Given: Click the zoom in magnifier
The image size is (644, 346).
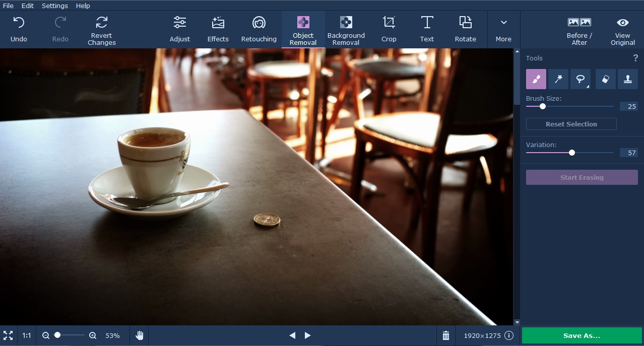Looking at the screenshot, I should click(93, 335).
